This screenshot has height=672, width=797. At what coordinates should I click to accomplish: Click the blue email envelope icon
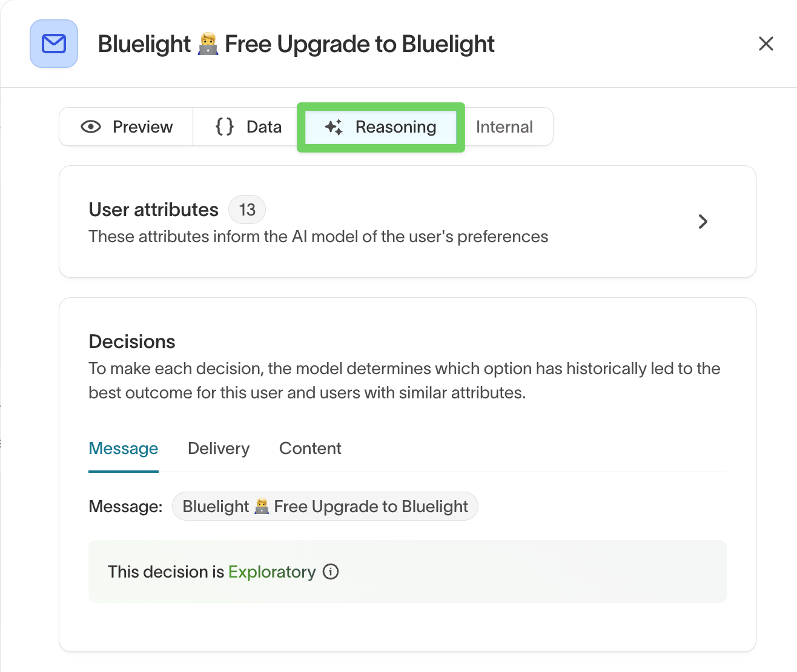click(x=54, y=44)
